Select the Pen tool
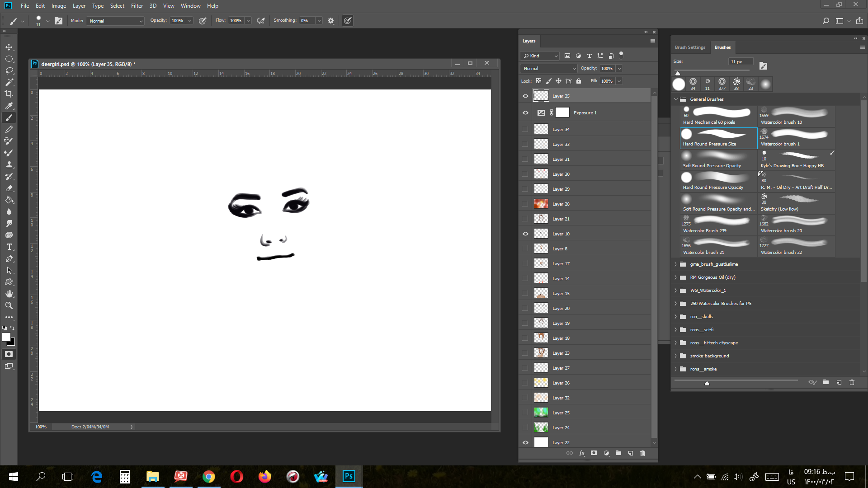Viewport: 868px width, 488px height. (x=9, y=258)
